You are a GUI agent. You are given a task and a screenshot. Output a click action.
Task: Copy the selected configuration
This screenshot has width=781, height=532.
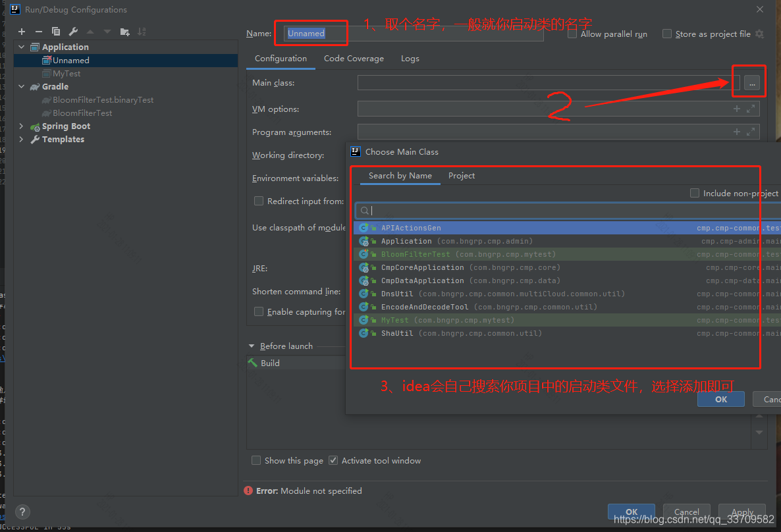[x=56, y=32]
